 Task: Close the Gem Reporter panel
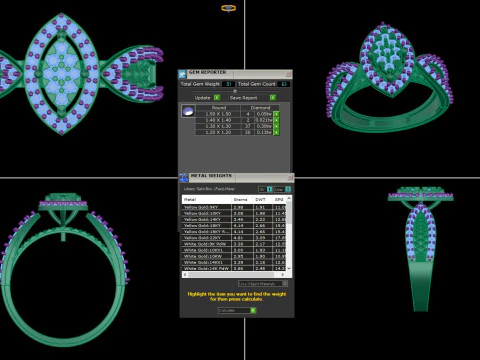[x=288, y=74]
